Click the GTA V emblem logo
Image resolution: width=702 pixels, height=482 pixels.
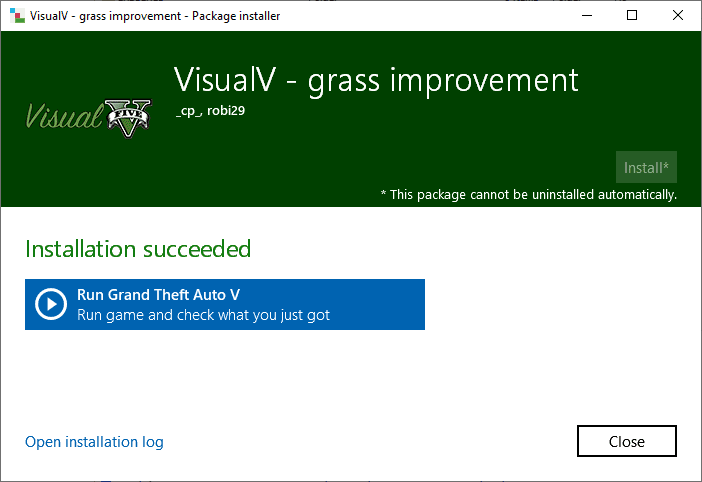click(x=131, y=116)
